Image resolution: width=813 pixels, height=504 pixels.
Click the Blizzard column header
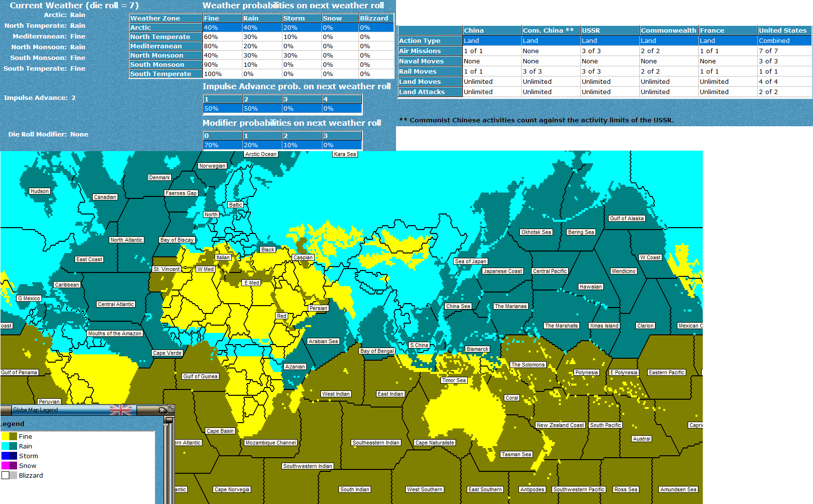[x=376, y=19]
